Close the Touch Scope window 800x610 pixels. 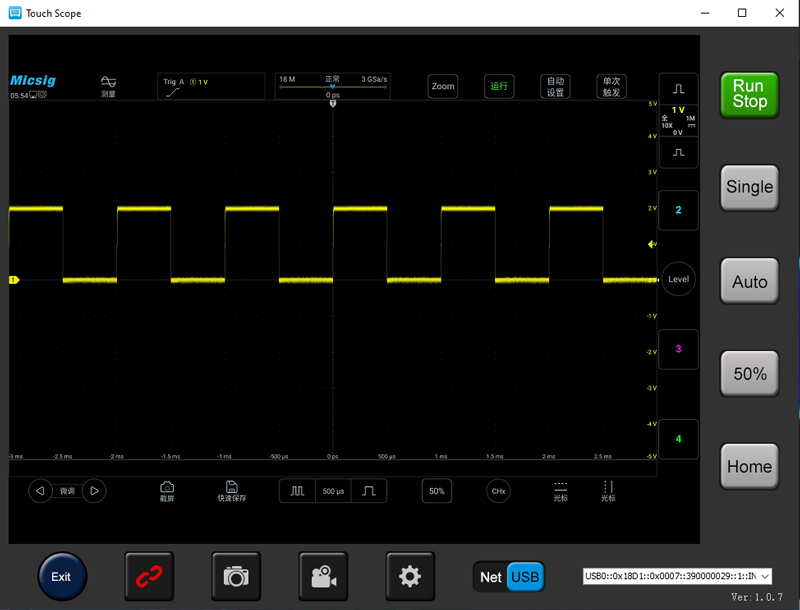tap(780, 13)
